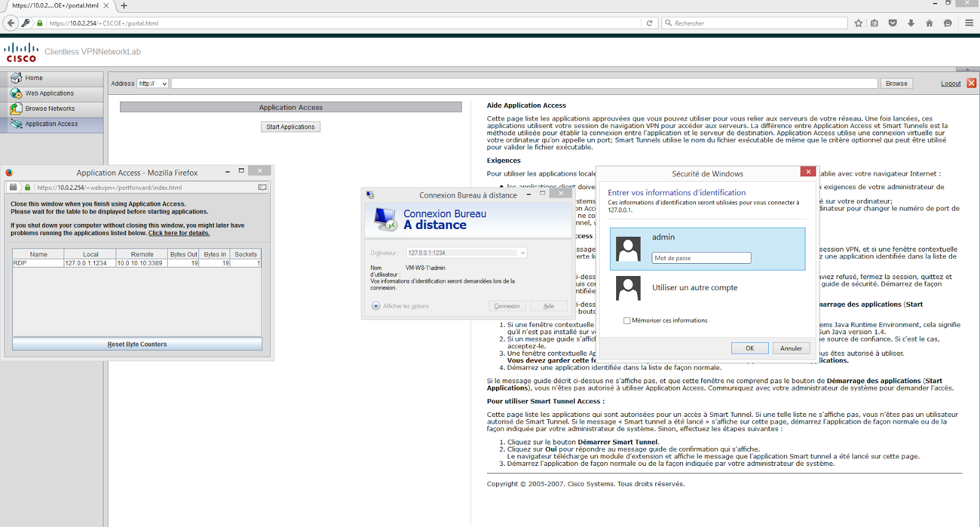Open the downloads arrow in the toolbar
Image resolution: width=980 pixels, height=527 pixels.
click(911, 23)
